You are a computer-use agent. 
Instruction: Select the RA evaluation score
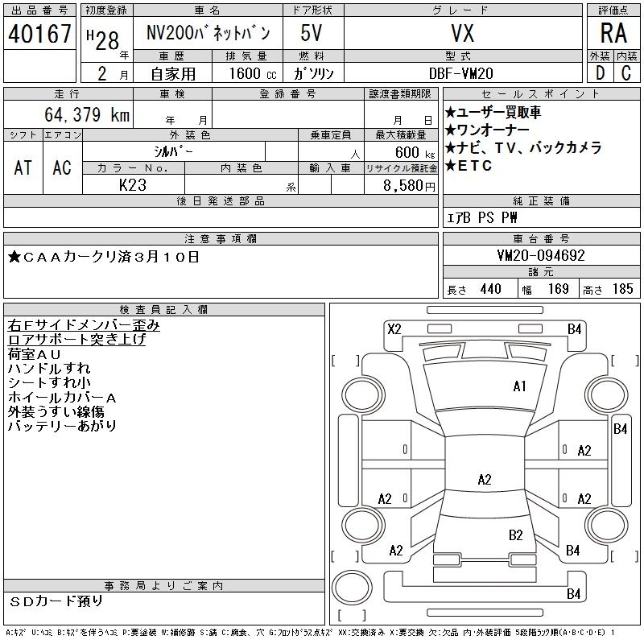613,33
